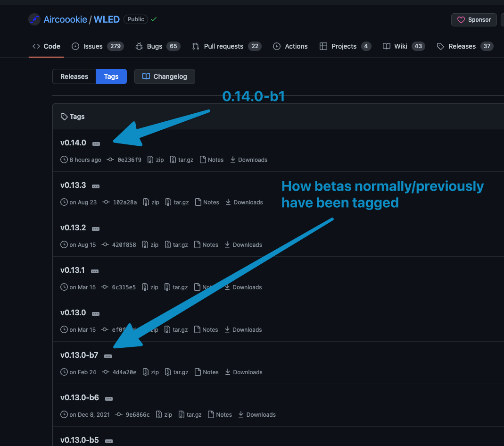Open the Code tab icon
Screen dimensions: 504x446
coord(36,46)
